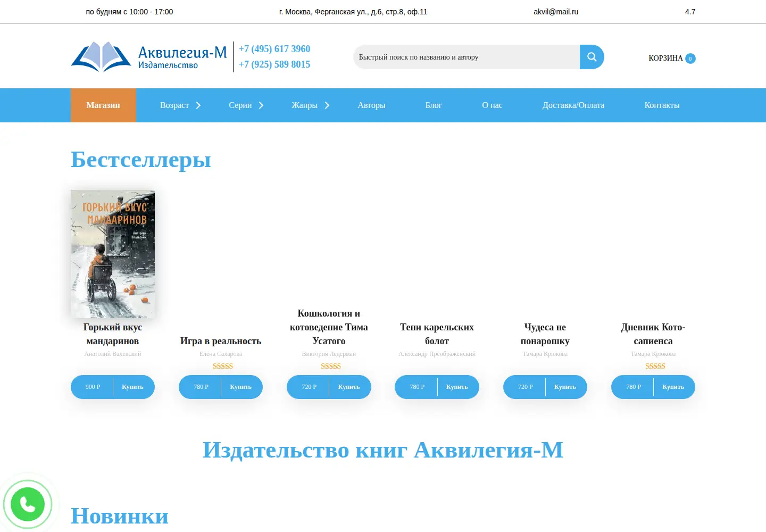
Task: Open the Чудеса не понарошку title link
Action: pos(545,334)
